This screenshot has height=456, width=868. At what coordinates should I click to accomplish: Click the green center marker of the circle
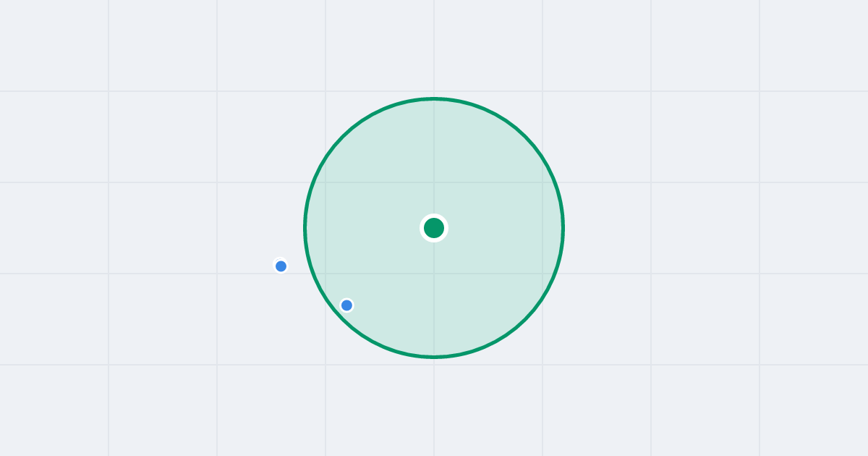coord(434,228)
